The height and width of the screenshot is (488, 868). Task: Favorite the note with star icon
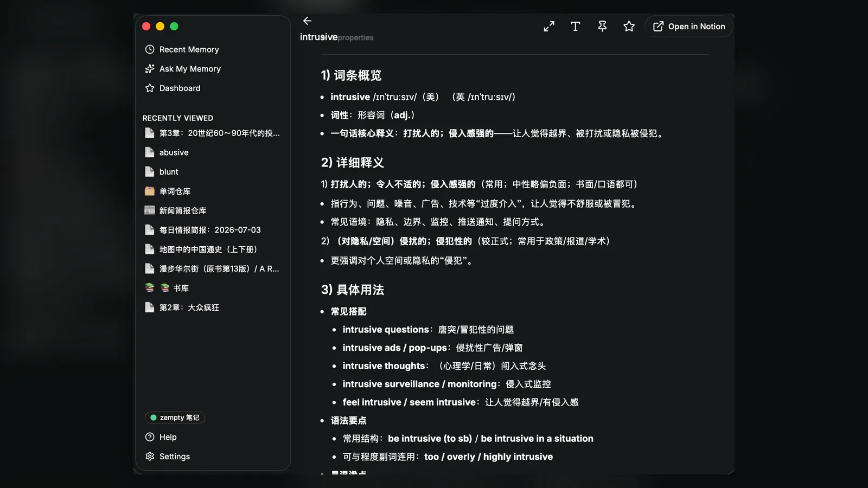click(629, 26)
